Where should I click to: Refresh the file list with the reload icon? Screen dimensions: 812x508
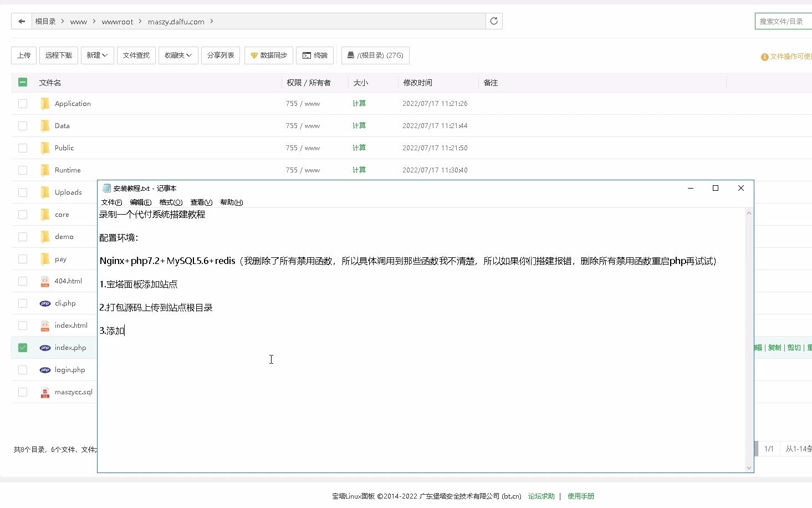(494, 21)
